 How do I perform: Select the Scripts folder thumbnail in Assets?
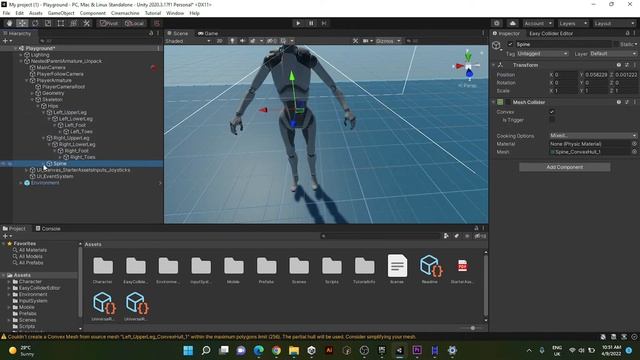point(332,266)
